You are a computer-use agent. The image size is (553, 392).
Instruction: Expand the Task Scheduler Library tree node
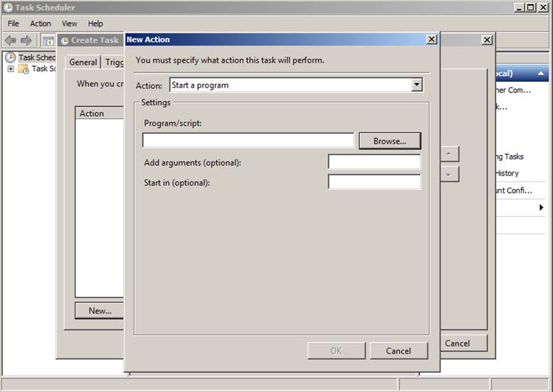[11, 69]
